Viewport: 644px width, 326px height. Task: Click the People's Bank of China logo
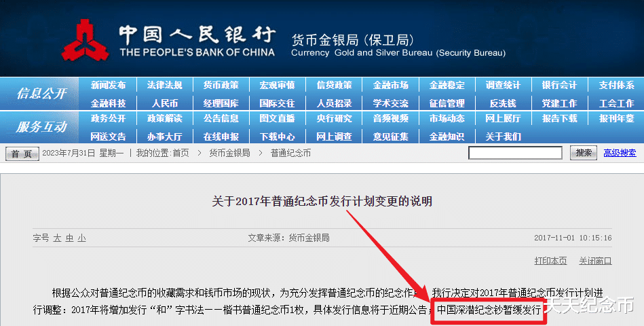pos(85,40)
